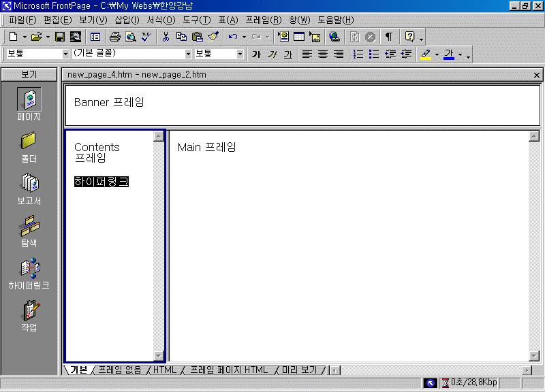This screenshot has height=392, width=545.
Task: Open the 폴더 view in Views bar
Action: (x=29, y=147)
